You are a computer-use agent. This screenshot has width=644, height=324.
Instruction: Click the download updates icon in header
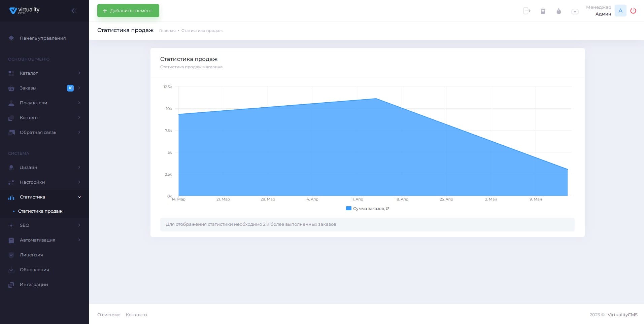click(575, 11)
